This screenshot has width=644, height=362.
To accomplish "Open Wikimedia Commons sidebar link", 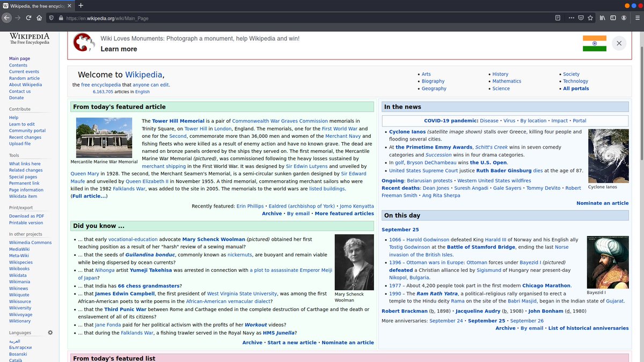I will coord(31,242).
